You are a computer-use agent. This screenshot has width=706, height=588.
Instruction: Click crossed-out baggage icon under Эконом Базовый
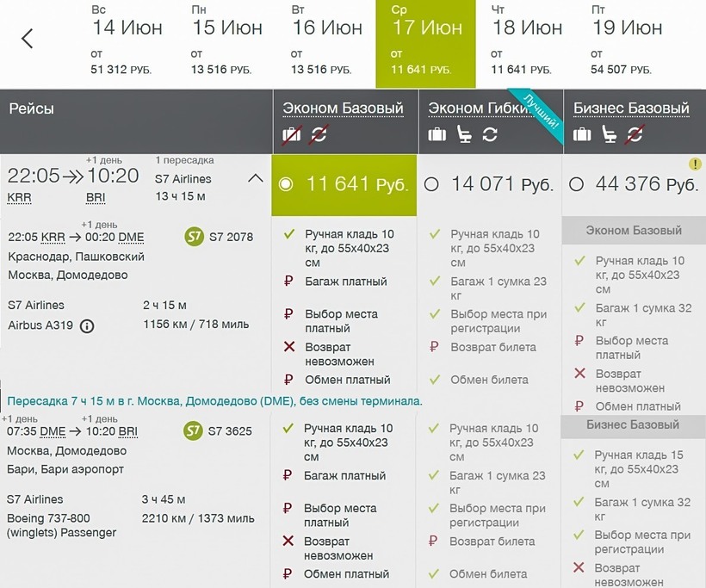point(292,135)
